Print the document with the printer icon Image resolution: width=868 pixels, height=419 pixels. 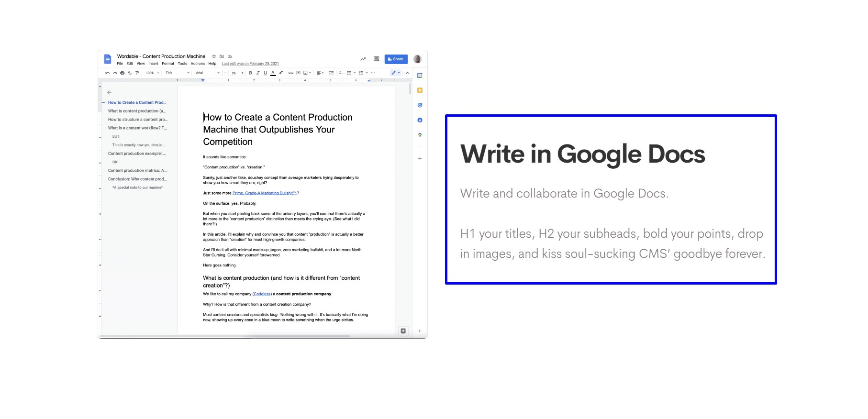click(122, 73)
